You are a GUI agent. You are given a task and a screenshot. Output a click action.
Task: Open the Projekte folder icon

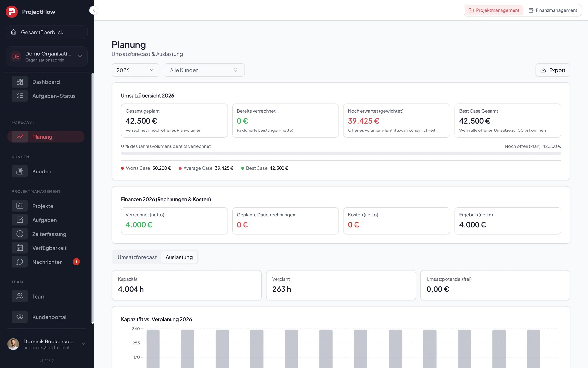pos(20,206)
